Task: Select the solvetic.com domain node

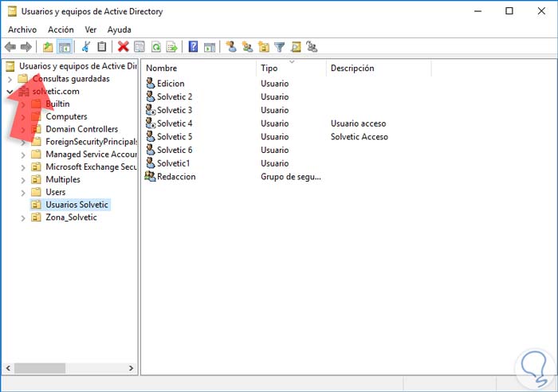Action: tap(56, 91)
